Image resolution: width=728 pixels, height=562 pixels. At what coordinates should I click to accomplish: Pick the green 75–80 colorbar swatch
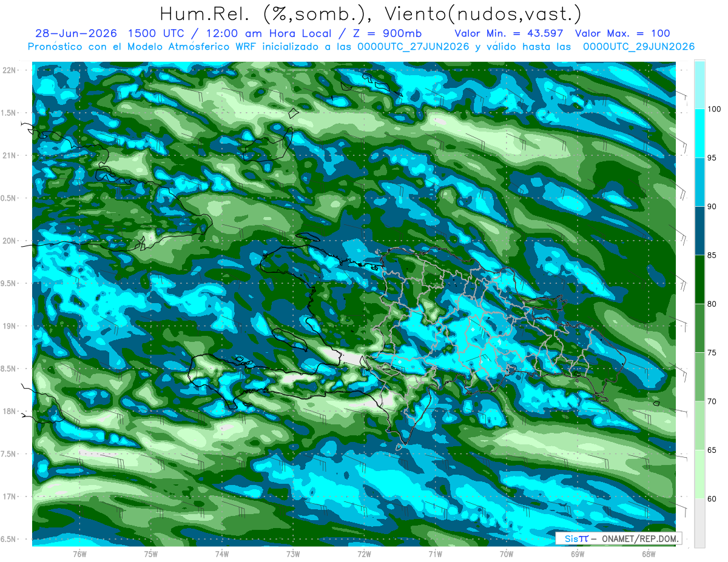[x=699, y=328]
